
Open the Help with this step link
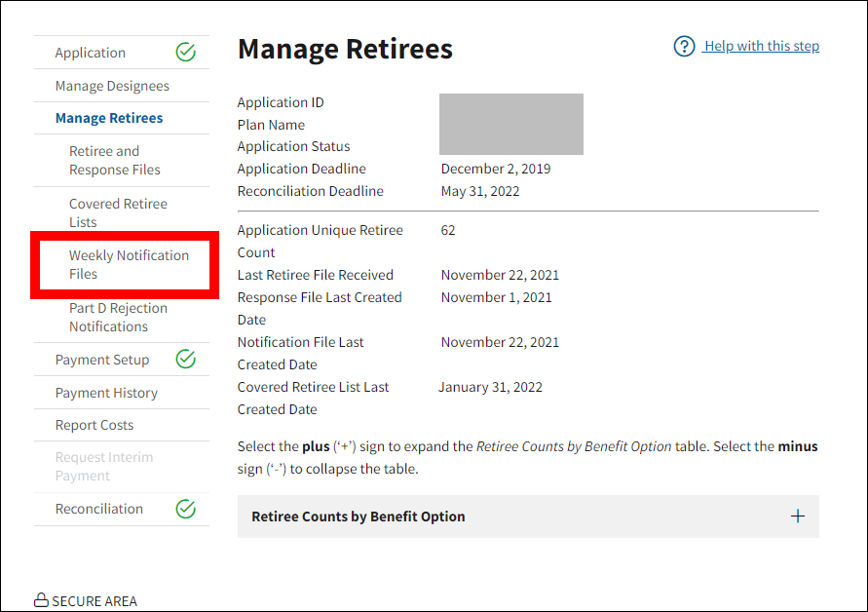click(761, 47)
